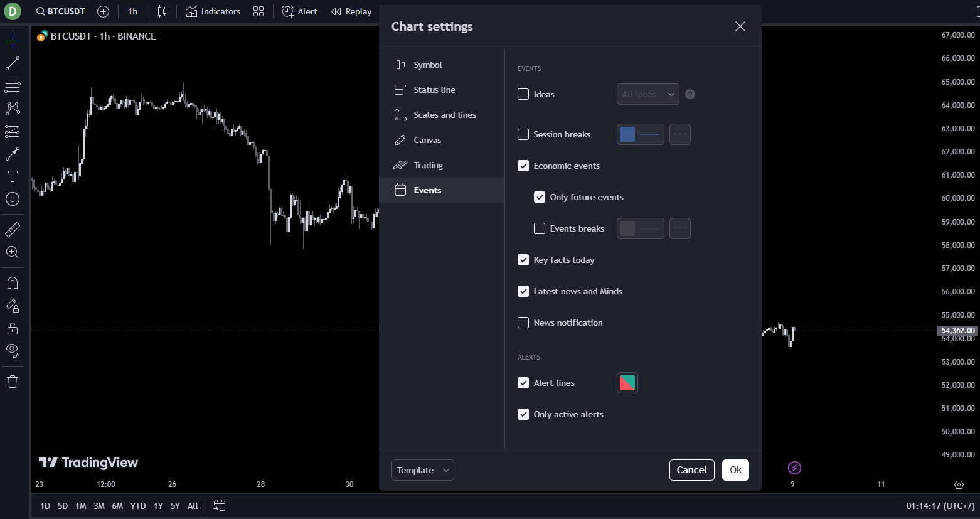Image resolution: width=980 pixels, height=519 pixels.
Task: Click the 54,362.00 current price label
Action: (x=957, y=331)
